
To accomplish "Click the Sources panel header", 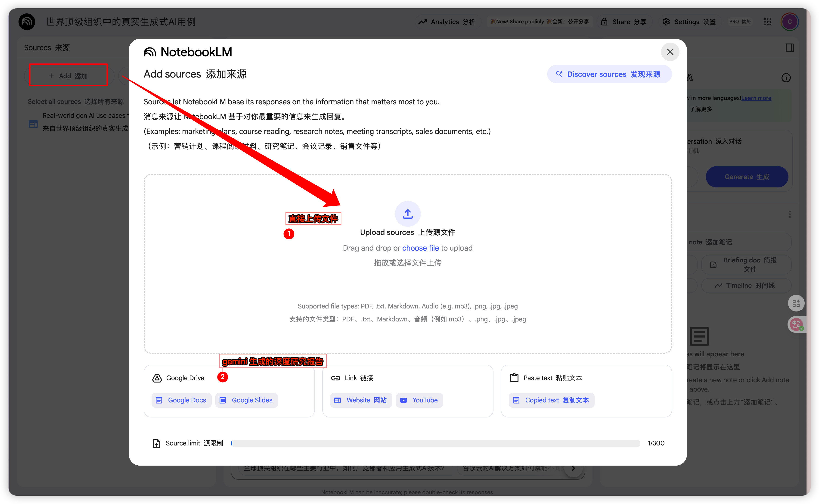I will pyautogui.click(x=47, y=48).
